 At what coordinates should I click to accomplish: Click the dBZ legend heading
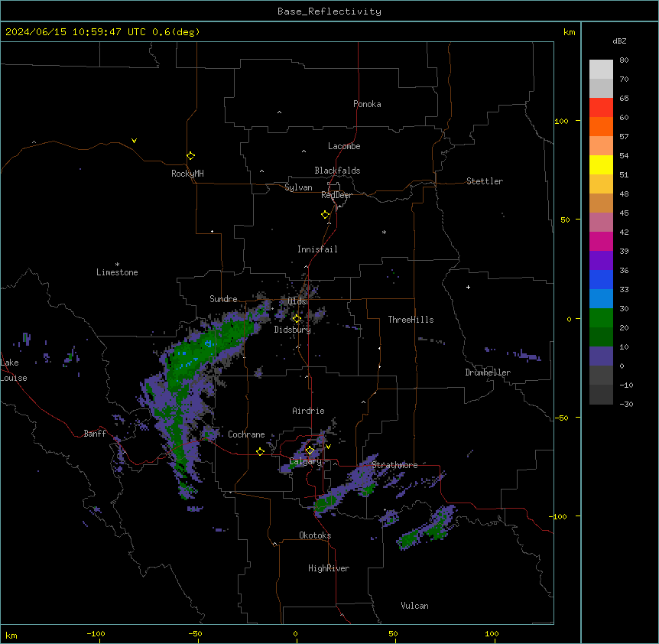(619, 41)
